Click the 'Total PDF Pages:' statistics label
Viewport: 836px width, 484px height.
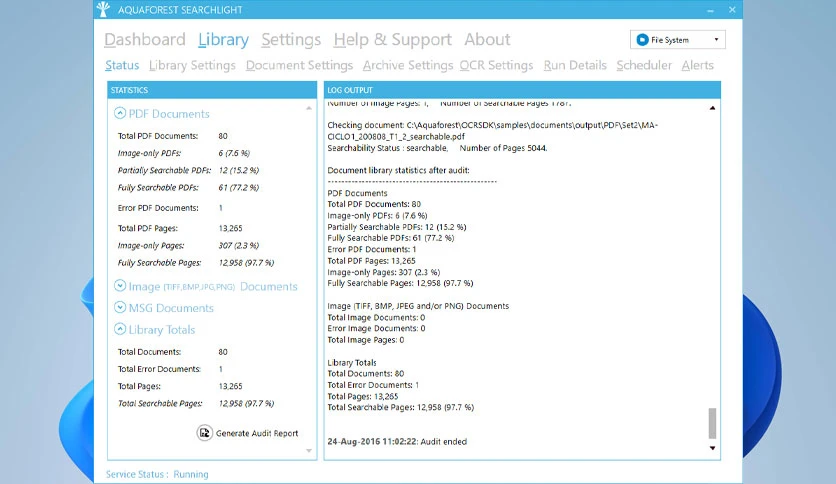pyautogui.click(x=148, y=228)
